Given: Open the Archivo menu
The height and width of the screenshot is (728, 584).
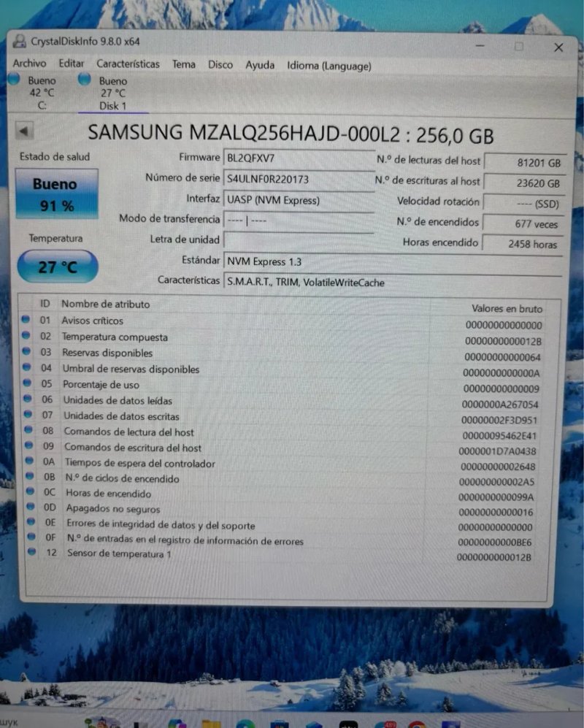Looking at the screenshot, I should 29,63.
